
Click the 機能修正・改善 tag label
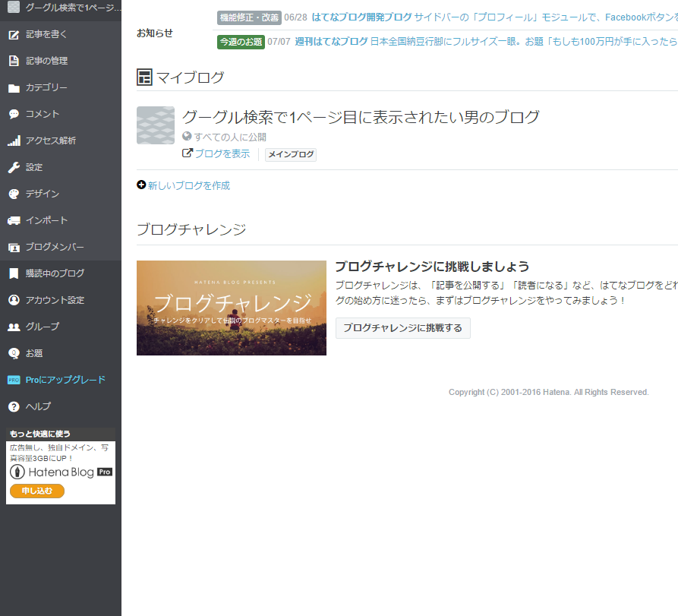coord(249,17)
